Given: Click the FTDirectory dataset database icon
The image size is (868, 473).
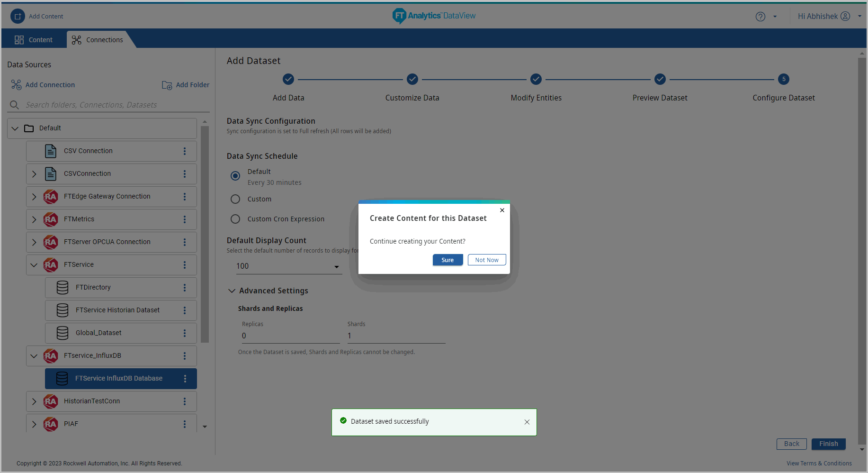Looking at the screenshot, I should pyautogui.click(x=63, y=288).
